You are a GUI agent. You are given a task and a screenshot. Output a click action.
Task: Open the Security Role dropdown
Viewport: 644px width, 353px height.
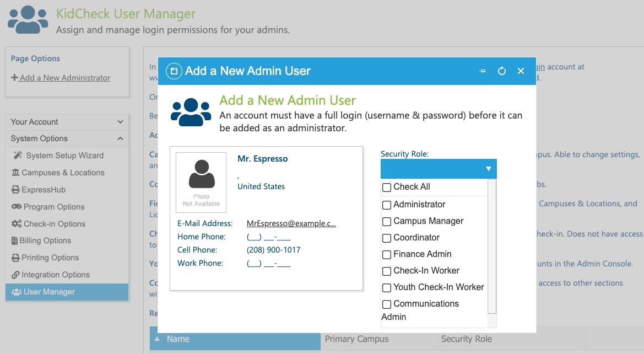tap(439, 169)
